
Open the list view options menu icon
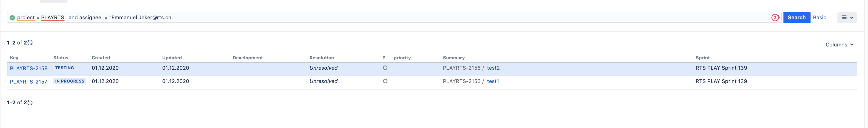(844, 18)
